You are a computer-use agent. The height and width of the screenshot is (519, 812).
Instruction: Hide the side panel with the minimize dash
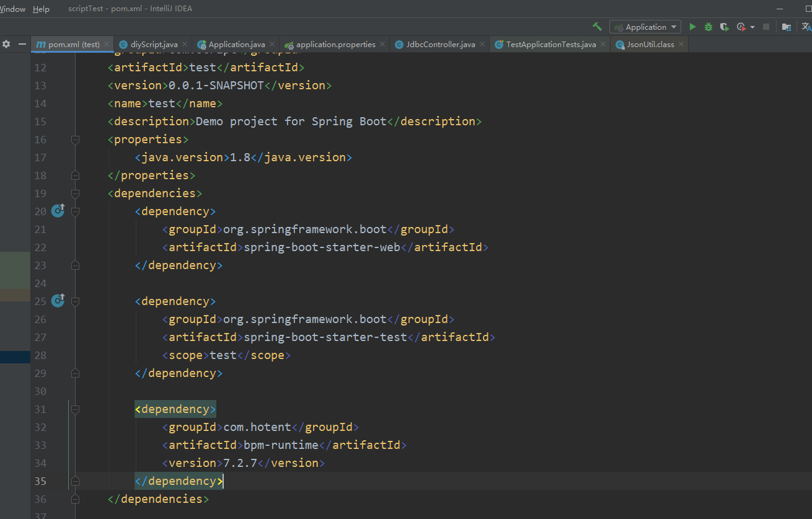[x=22, y=44]
